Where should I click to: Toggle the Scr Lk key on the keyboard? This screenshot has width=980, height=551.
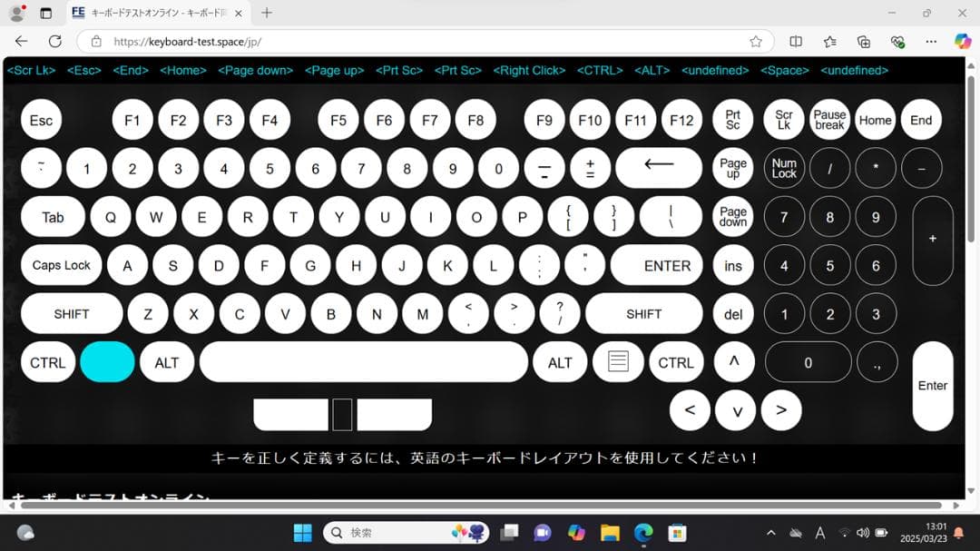pyautogui.click(x=784, y=119)
